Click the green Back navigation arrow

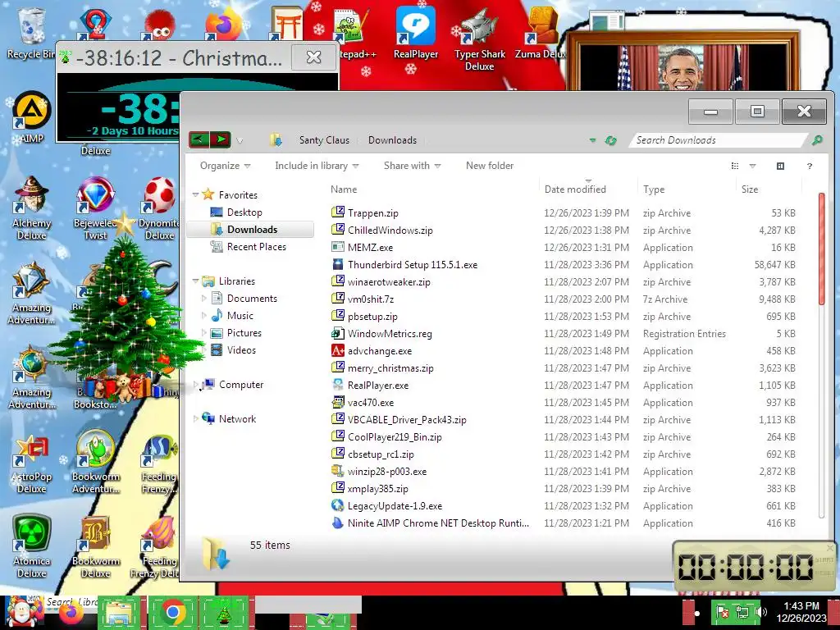pos(199,139)
